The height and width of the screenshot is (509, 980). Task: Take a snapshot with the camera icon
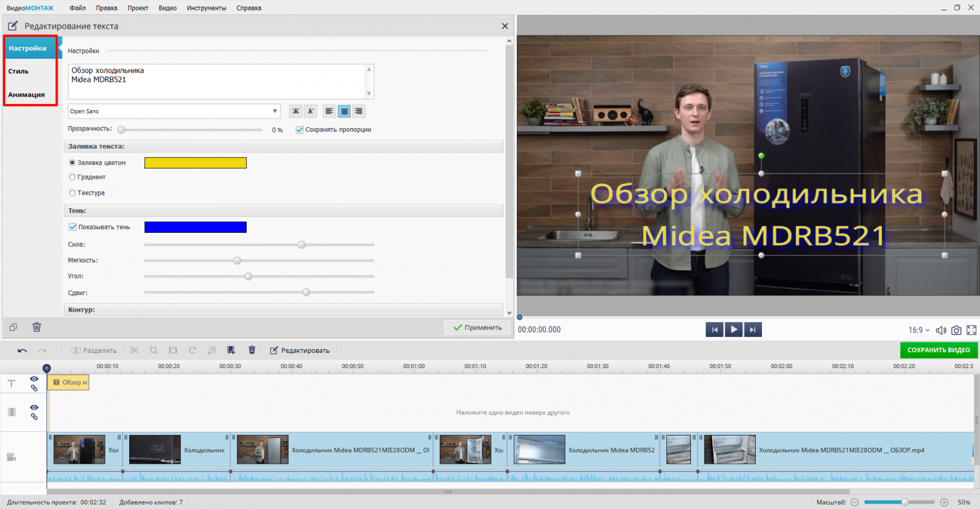tap(956, 330)
